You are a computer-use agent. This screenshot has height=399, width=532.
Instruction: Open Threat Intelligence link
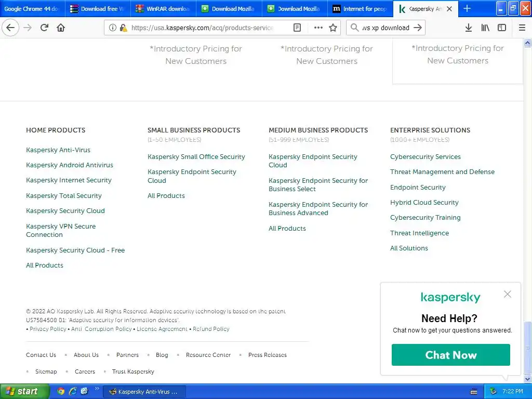click(x=419, y=233)
